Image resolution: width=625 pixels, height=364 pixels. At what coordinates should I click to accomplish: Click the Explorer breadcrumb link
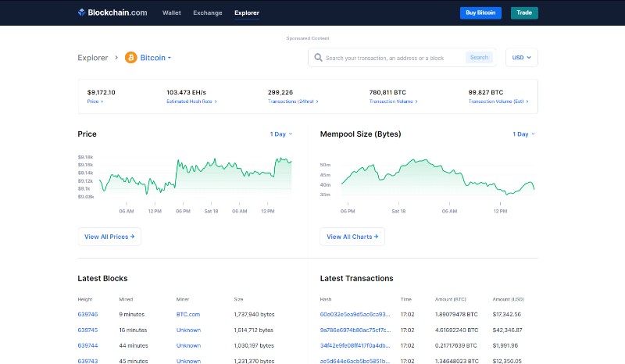click(x=93, y=57)
